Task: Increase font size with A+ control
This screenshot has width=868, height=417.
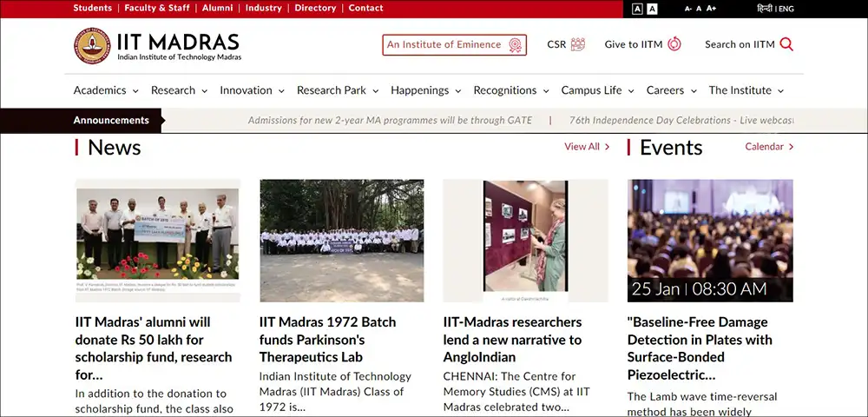Action: click(712, 9)
